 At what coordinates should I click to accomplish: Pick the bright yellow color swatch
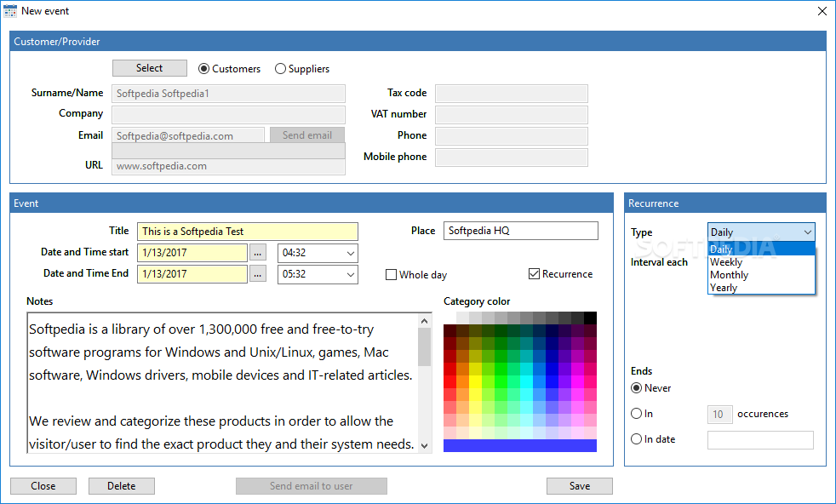tap(475, 381)
